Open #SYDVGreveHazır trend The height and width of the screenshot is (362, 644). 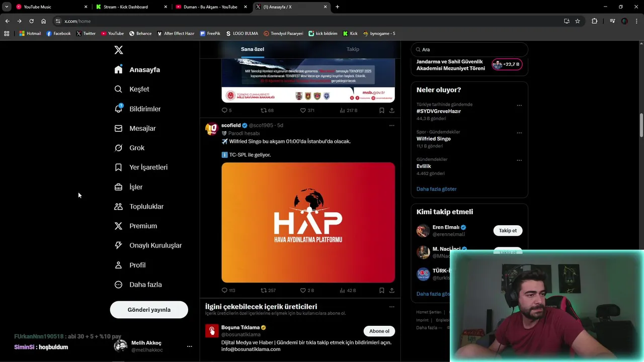(x=439, y=111)
